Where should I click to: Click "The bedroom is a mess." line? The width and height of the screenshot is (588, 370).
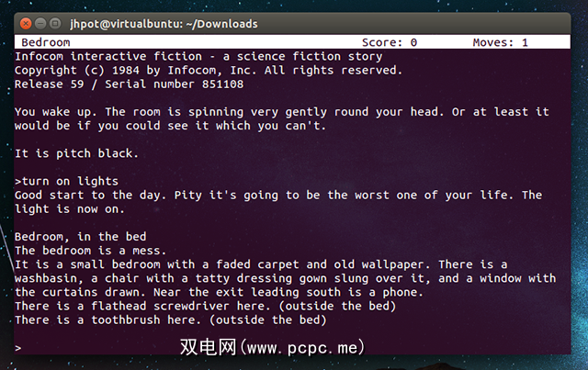click(x=90, y=251)
